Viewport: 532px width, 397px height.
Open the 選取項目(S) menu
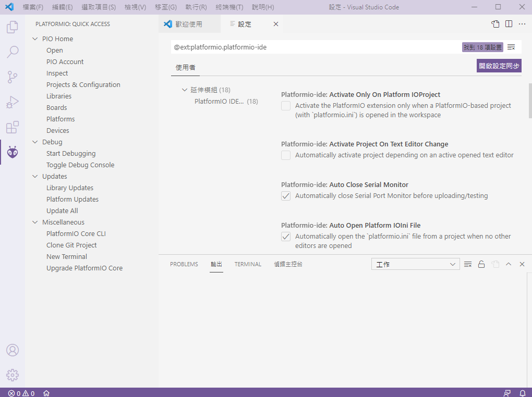click(x=99, y=7)
